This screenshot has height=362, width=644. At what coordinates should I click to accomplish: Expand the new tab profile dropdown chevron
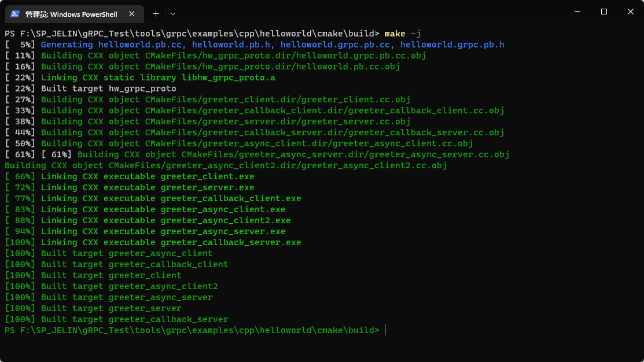pyautogui.click(x=173, y=13)
